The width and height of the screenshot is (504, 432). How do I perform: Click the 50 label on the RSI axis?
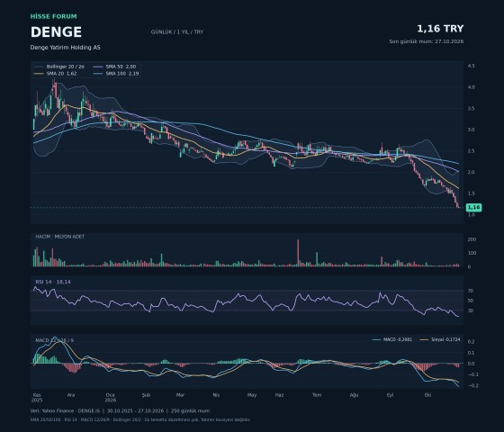point(471,301)
